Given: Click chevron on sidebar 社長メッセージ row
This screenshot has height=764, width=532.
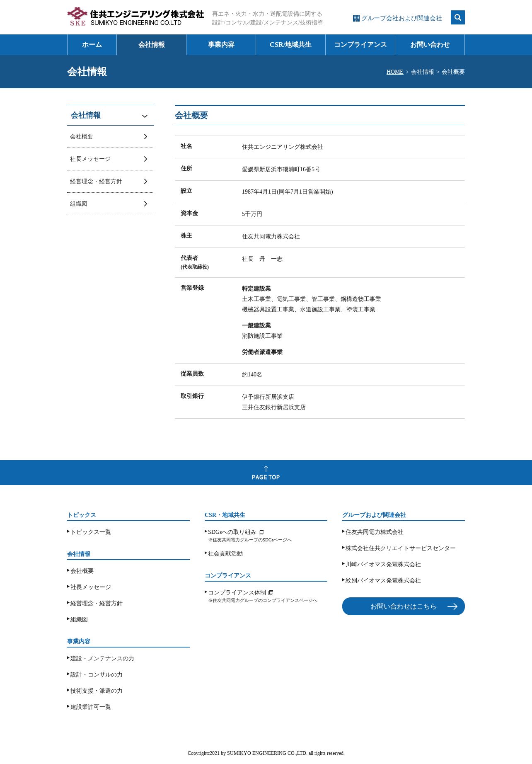Looking at the screenshot, I should click(x=145, y=159).
